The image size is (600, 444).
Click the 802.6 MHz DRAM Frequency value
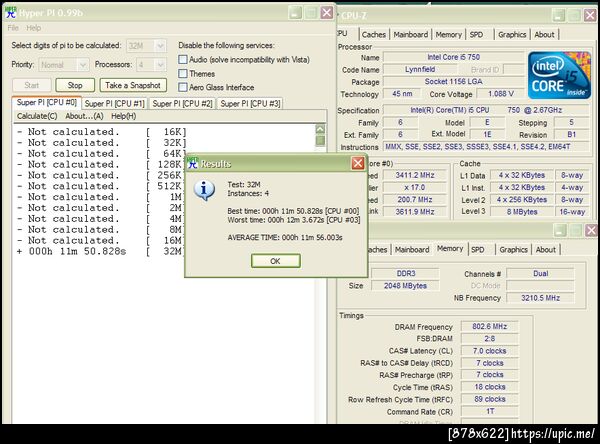(489, 326)
